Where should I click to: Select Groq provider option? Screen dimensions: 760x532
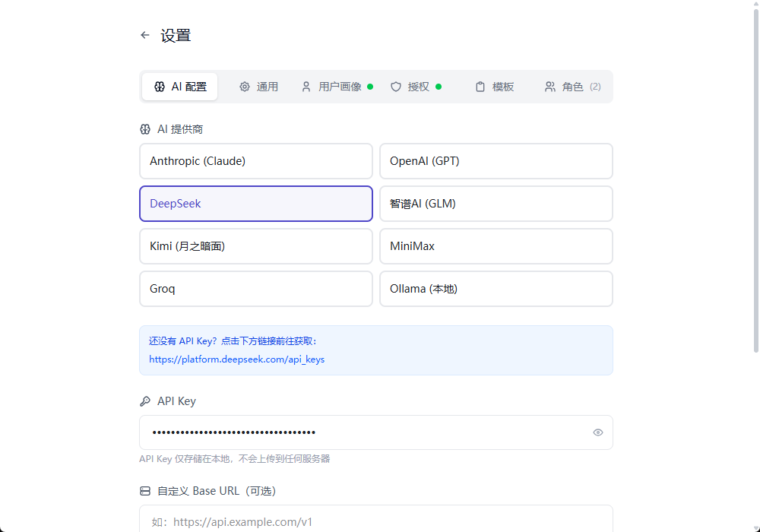pos(256,289)
